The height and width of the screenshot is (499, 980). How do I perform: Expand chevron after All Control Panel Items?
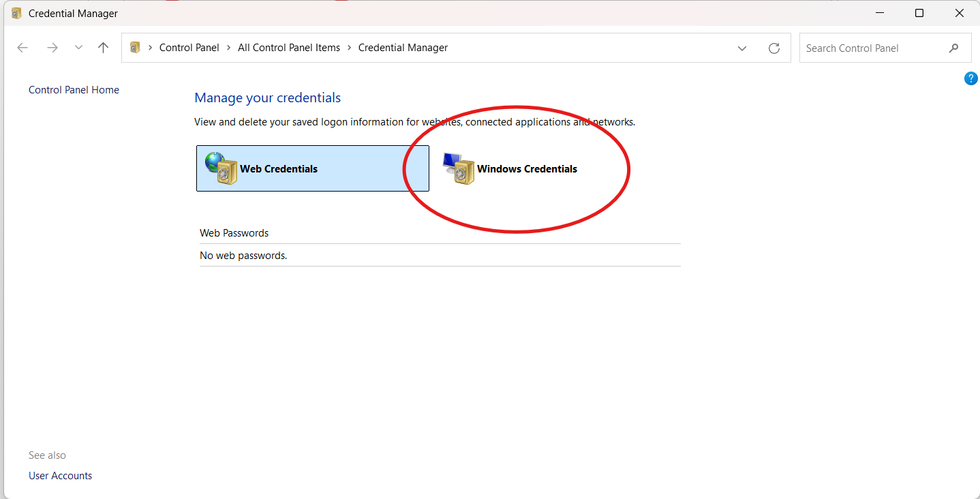(x=350, y=48)
